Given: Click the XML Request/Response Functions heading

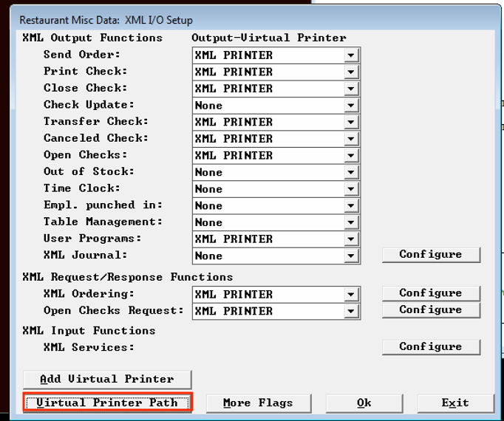Looking at the screenshot, I should (128, 277).
